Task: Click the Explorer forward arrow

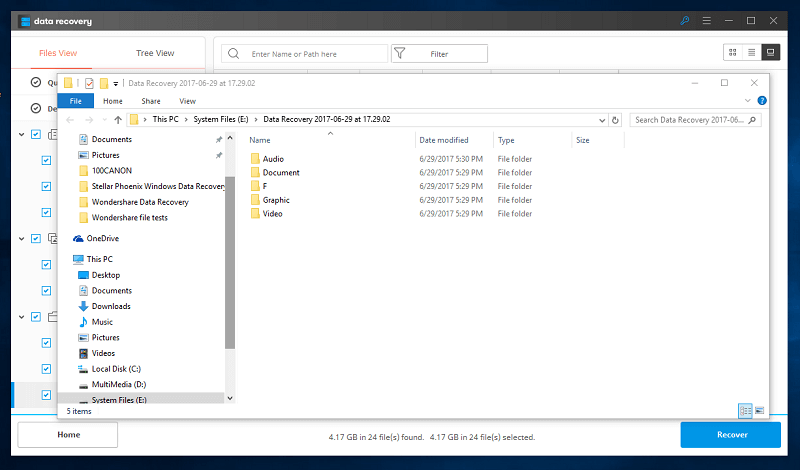Action: pyautogui.click(x=89, y=120)
